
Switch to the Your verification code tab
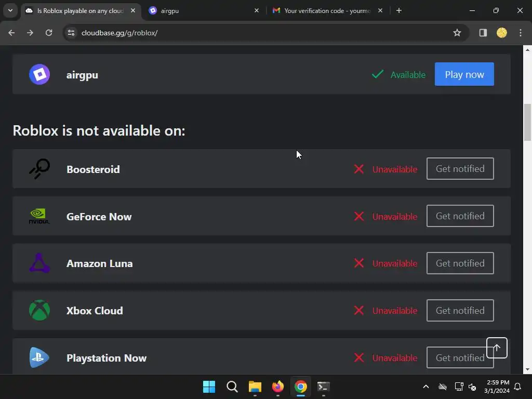(328, 10)
